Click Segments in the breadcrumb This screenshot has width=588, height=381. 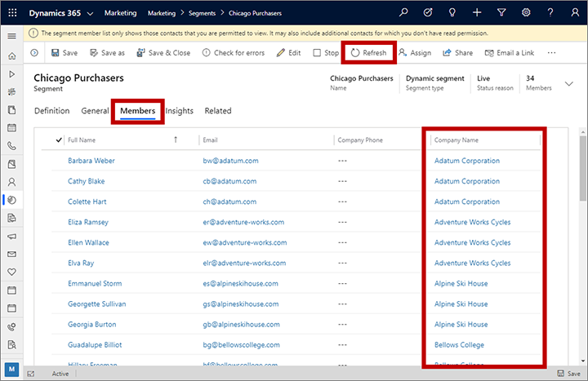coord(203,13)
